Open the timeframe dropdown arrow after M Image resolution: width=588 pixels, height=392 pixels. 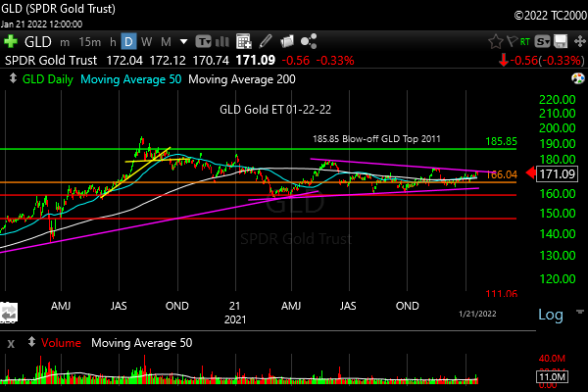tap(183, 42)
